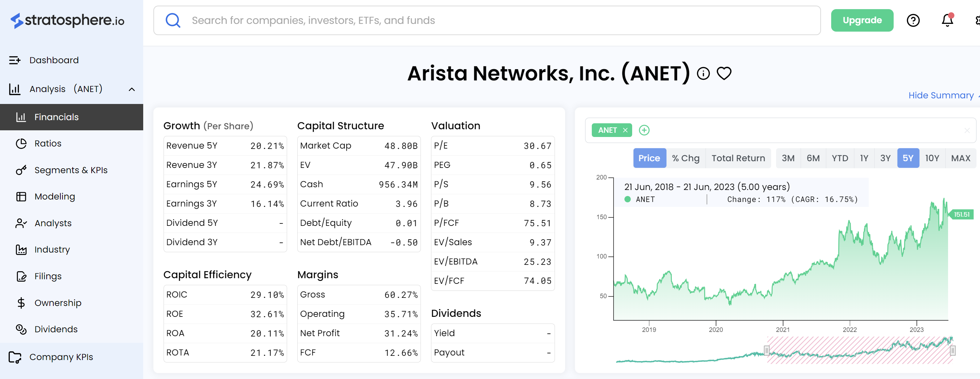Click the P/E valuation row
Viewport: 980px width, 379px height.
[x=493, y=146]
